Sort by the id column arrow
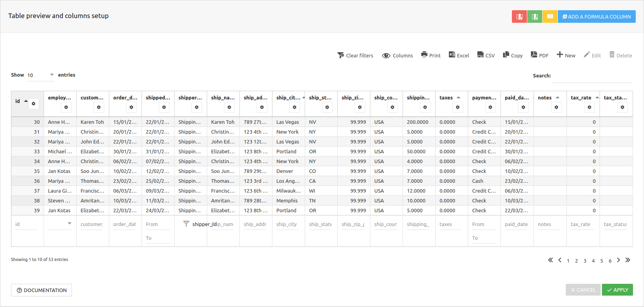Image resolution: width=644 pixels, height=307 pixels. [x=26, y=101]
